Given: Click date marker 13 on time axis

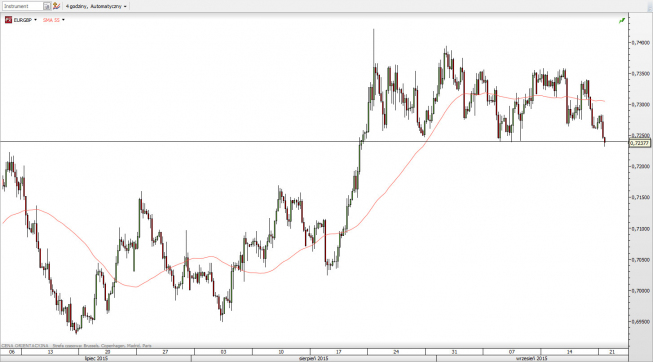Looking at the screenshot, I should tap(50, 352).
